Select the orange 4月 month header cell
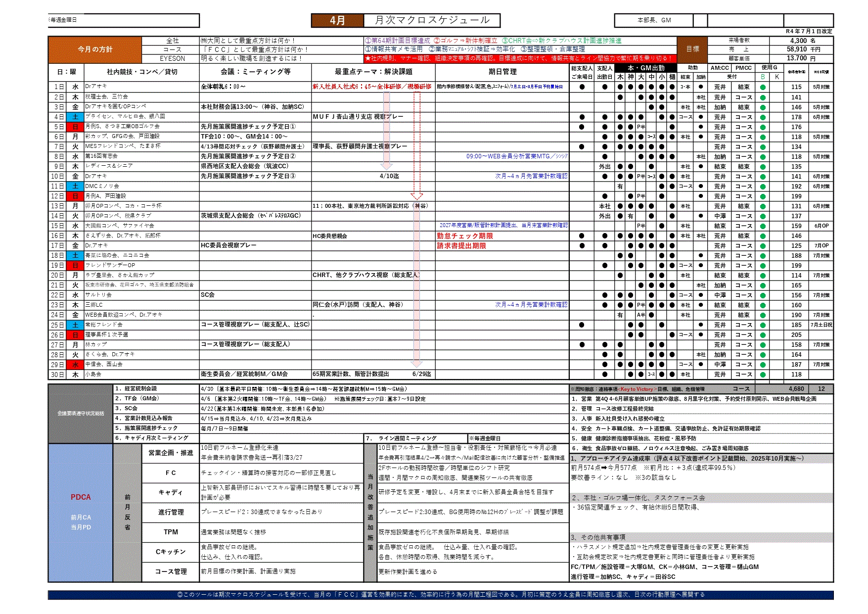This screenshot has width=868, height=614. [337, 20]
